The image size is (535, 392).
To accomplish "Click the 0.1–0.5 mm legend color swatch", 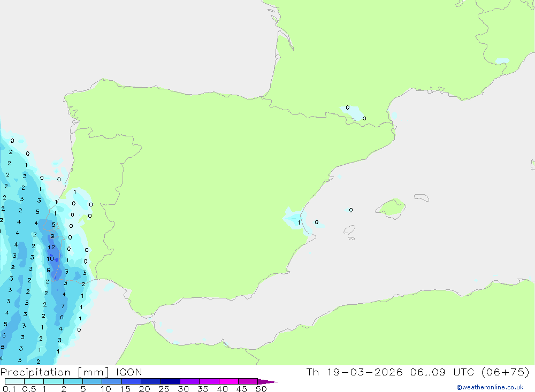I will pos(14,381).
